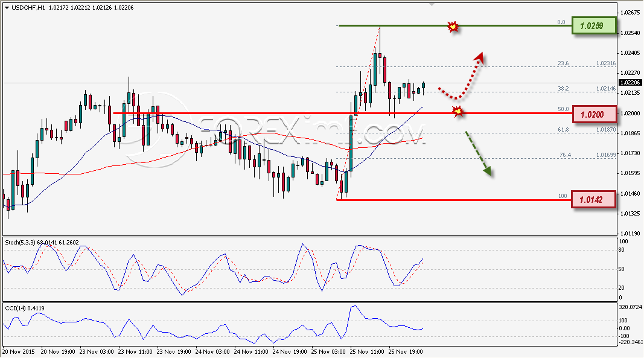Click the 1.01865 price axis label
The height and width of the screenshot is (358, 644).
click(x=630, y=133)
